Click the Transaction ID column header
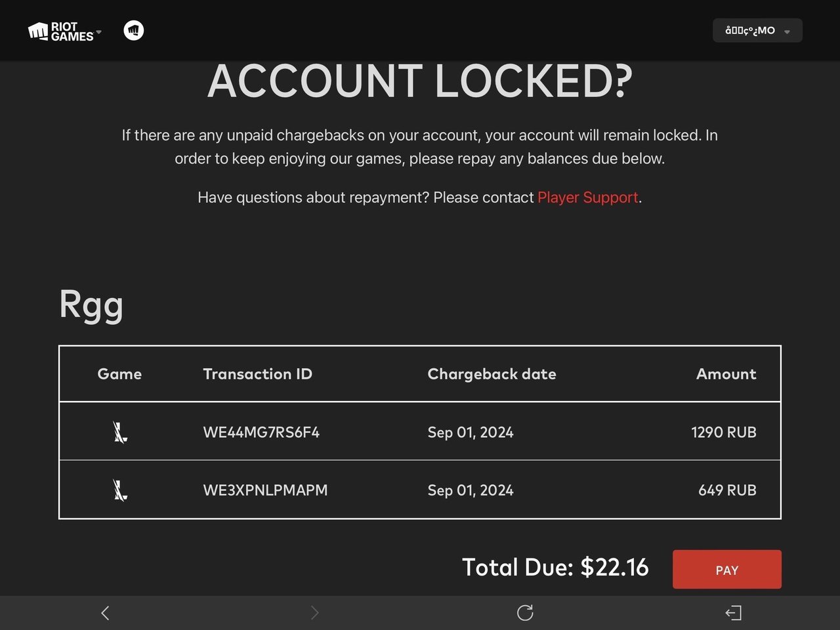This screenshot has height=630, width=840. 258,374
